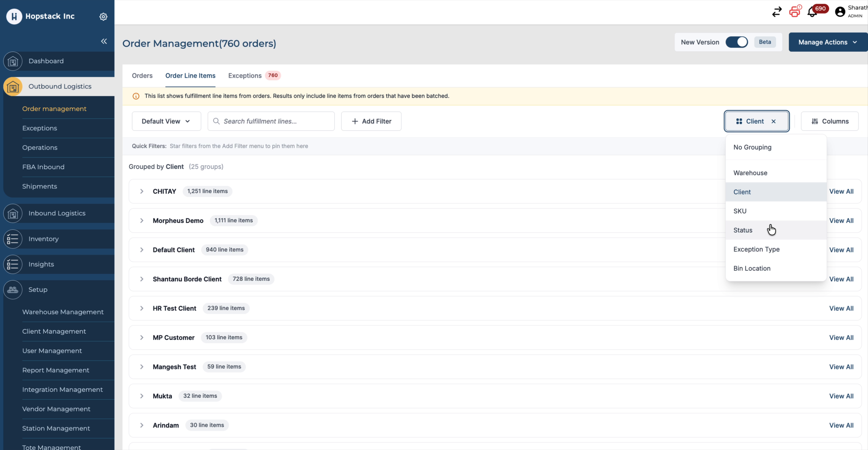The image size is (868, 450).
Task: Group by Warehouse in dropdown
Action: point(776,173)
